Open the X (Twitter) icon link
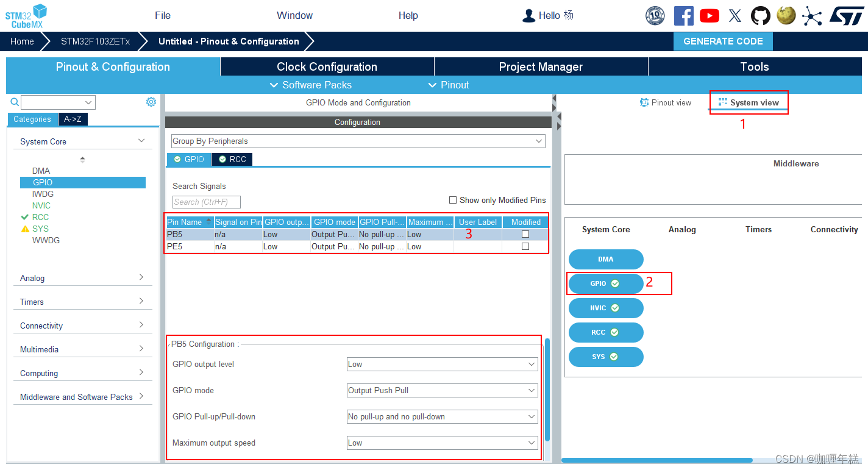This screenshot has width=868, height=470. click(x=735, y=16)
